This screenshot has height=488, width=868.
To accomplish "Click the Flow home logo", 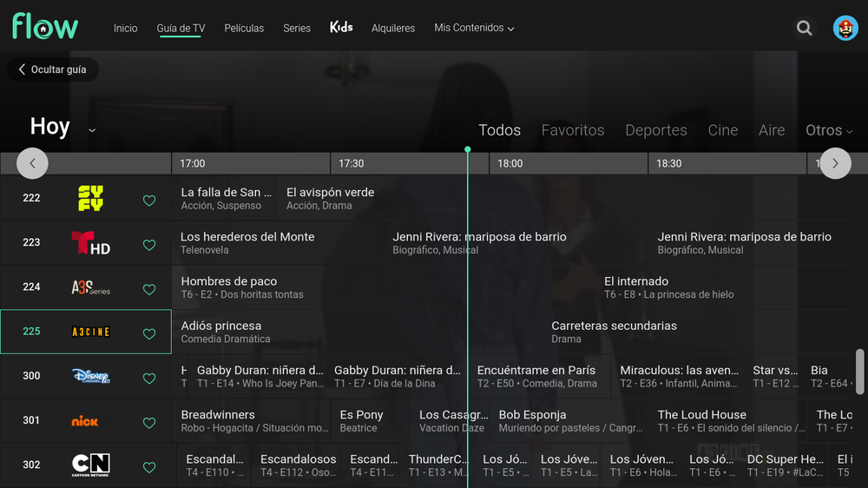I will (45, 27).
